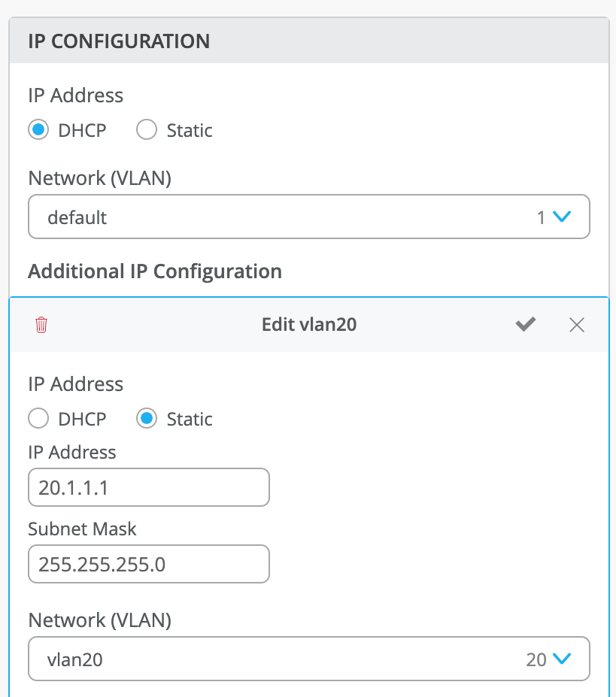Click the IP Address field showing 20.1.1.1
The height and width of the screenshot is (697, 616).
148,488
